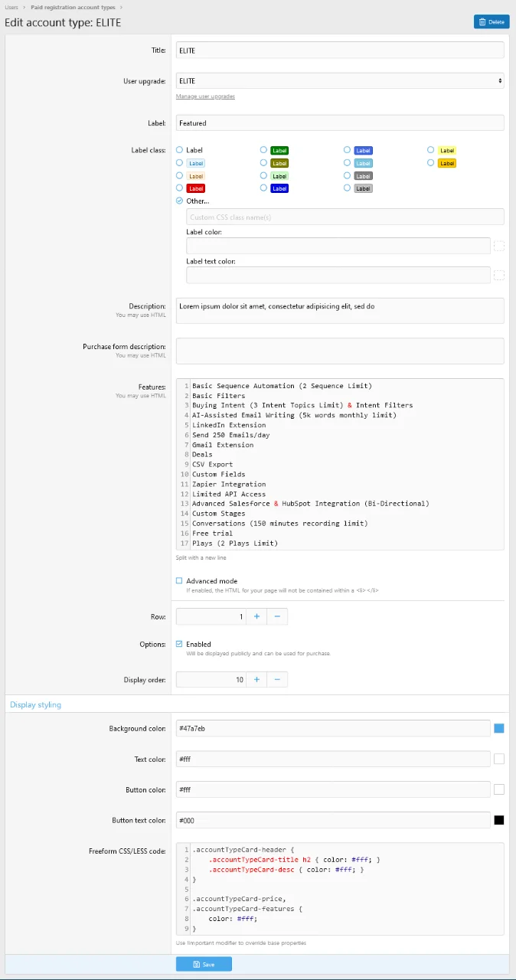Viewport: 516px width, 980px height.
Task: Open the Label text color picker swatch
Action: [499, 275]
